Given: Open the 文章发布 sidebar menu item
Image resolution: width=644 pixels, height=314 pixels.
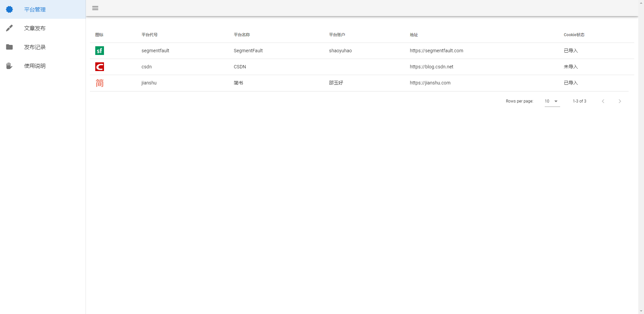Looking at the screenshot, I should point(35,28).
